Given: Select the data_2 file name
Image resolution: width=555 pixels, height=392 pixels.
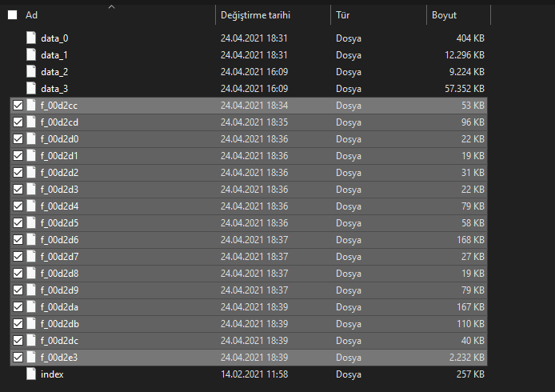Looking at the screenshot, I should (54, 72).
